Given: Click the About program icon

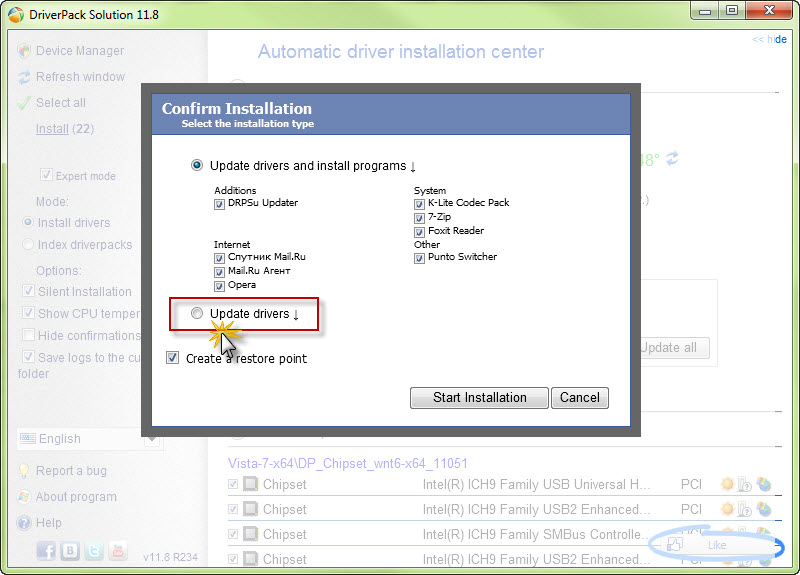Looking at the screenshot, I should [24, 496].
